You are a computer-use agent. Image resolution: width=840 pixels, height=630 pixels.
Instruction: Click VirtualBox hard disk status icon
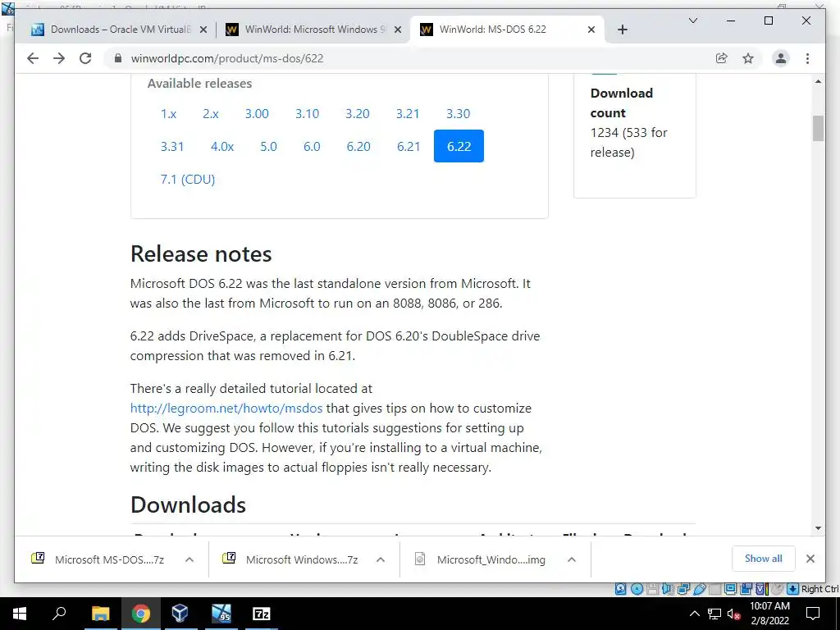(x=620, y=589)
